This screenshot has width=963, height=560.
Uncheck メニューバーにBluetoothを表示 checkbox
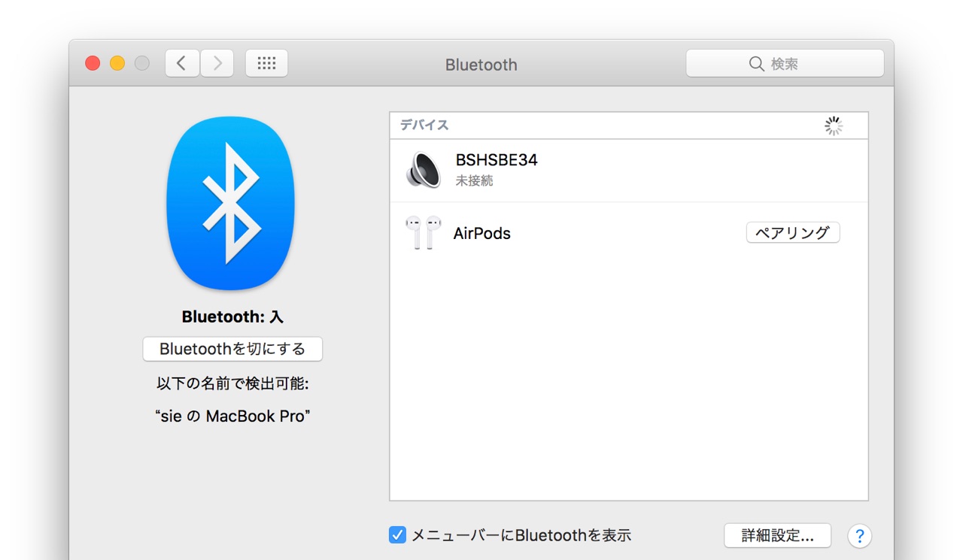[397, 535]
